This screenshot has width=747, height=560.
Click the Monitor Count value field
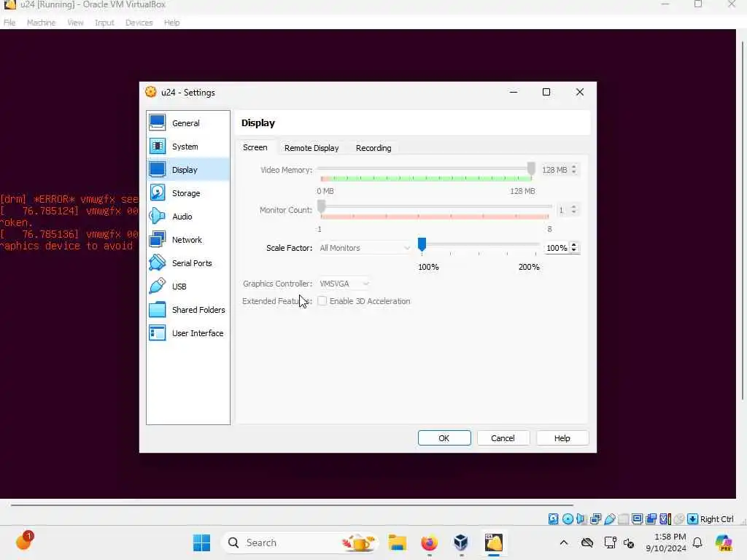click(562, 209)
